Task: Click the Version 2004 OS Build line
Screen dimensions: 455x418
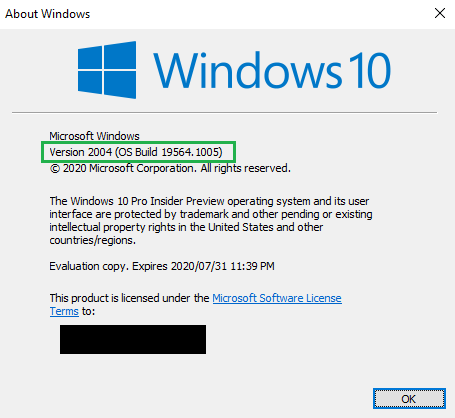Action: (136, 152)
